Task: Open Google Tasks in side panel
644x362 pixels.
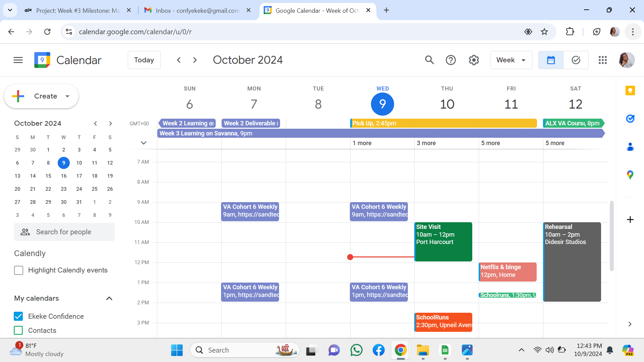Action: [x=630, y=119]
